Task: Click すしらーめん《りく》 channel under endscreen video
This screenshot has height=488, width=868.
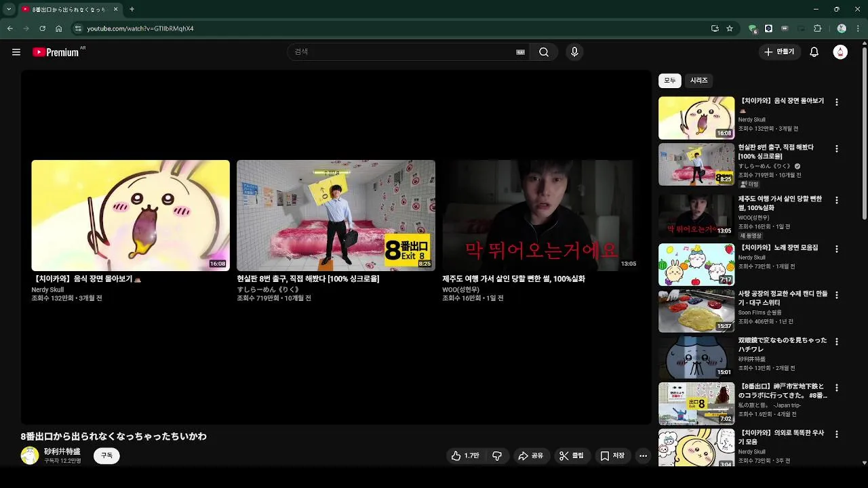Action: point(268,290)
